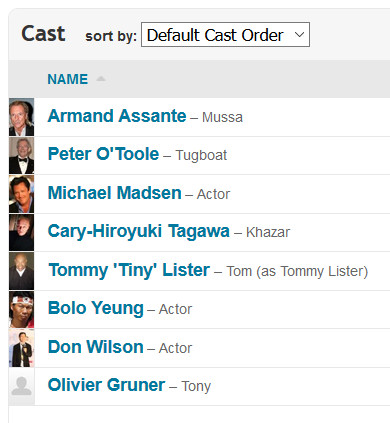This screenshot has height=423, width=390.
Task: Click Don Wilson's full-body photo thumbnail
Action: click(21, 348)
